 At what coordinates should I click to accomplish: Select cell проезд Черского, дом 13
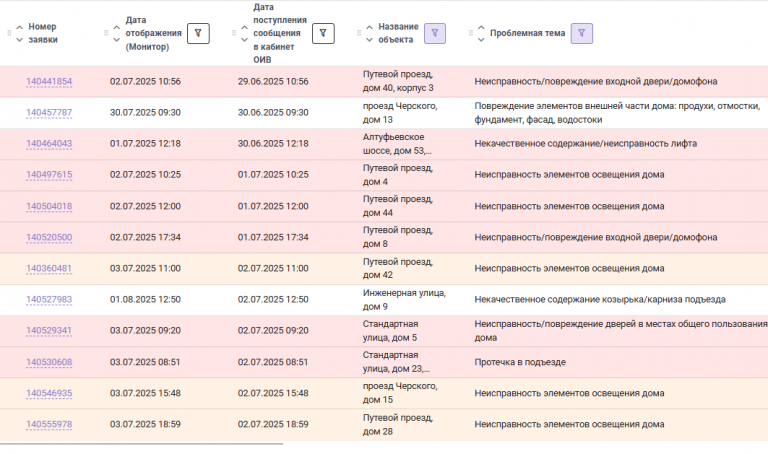coord(400,113)
